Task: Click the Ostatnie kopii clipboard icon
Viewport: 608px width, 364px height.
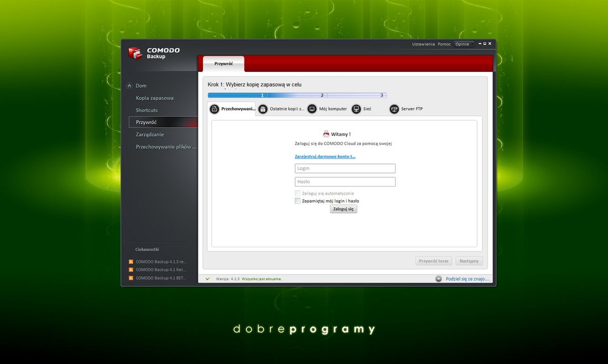Action: pyautogui.click(x=263, y=109)
